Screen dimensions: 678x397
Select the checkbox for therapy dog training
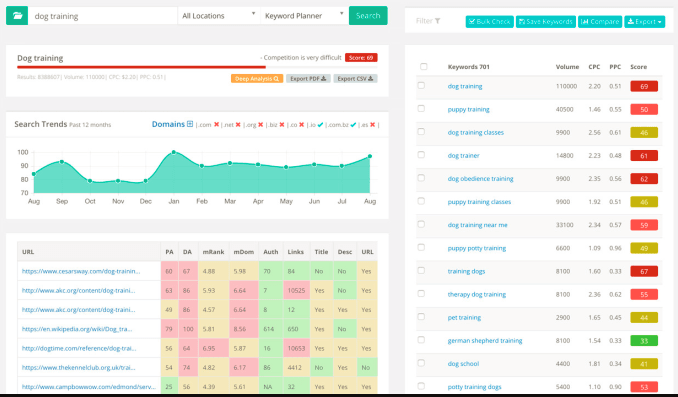coord(421,293)
